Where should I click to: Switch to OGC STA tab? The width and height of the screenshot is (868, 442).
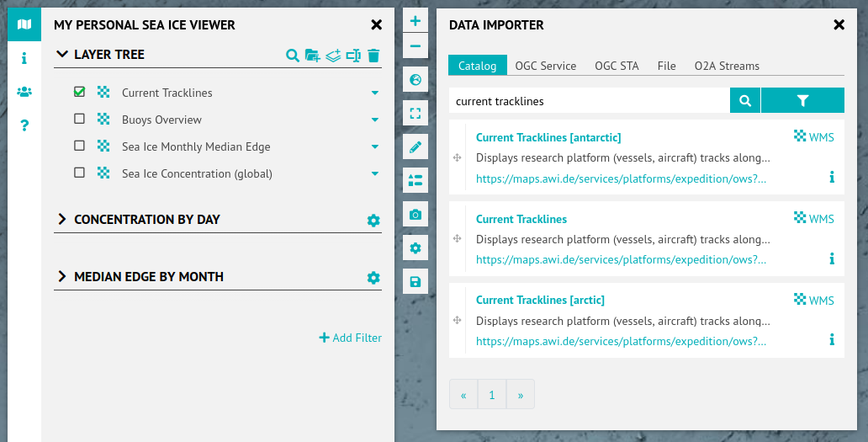pos(617,66)
